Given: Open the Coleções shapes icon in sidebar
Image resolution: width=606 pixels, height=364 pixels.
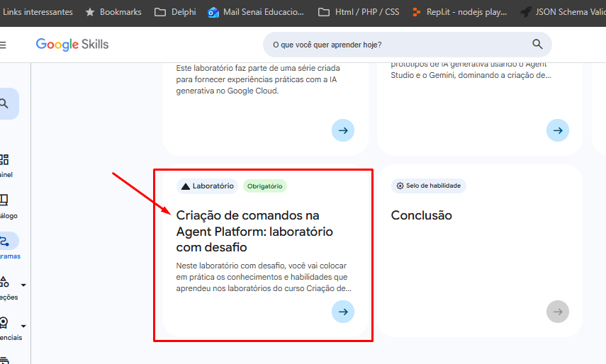Looking at the screenshot, I should click(x=4, y=282).
